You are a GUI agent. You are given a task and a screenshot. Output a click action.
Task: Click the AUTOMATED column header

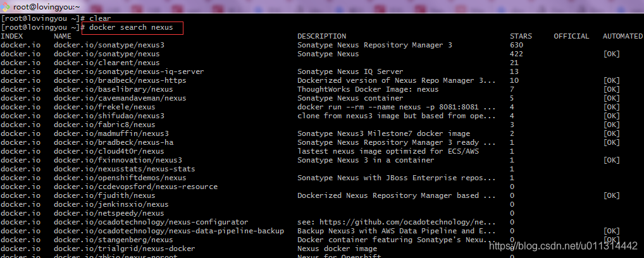pos(622,36)
